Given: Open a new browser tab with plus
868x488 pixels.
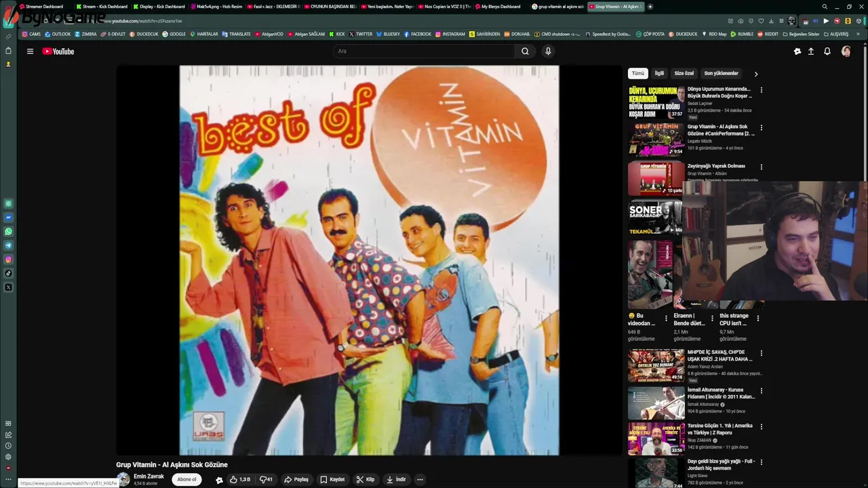Looking at the screenshot, I should point(650,7).
